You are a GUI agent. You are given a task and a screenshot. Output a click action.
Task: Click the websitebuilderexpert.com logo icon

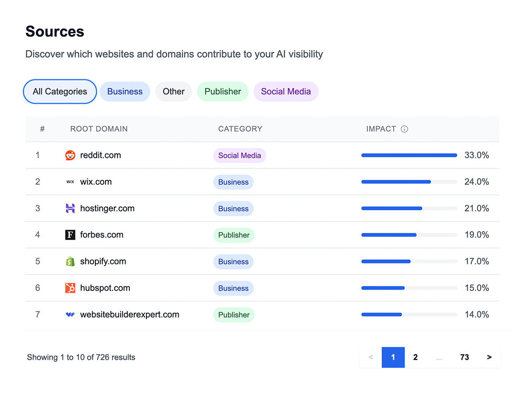70,314
